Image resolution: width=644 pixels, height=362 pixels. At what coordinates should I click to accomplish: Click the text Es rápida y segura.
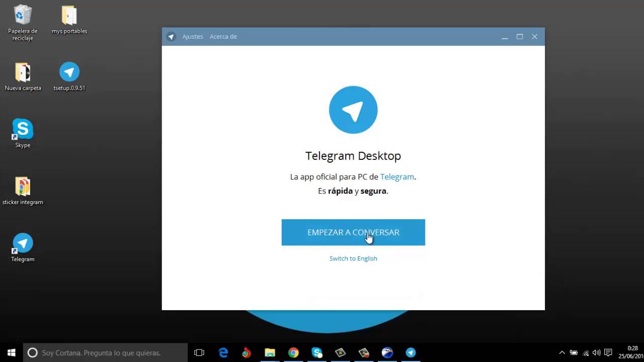[x=353, y=191]
